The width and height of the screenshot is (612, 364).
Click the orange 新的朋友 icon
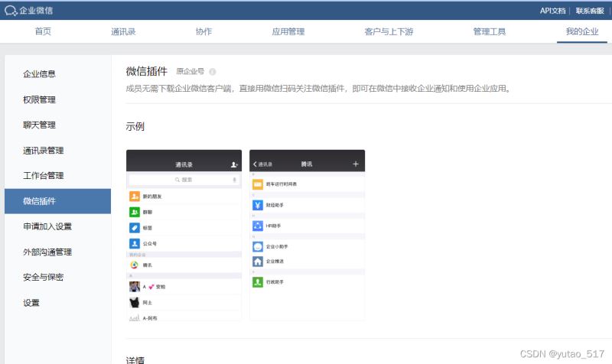point(135,197)
